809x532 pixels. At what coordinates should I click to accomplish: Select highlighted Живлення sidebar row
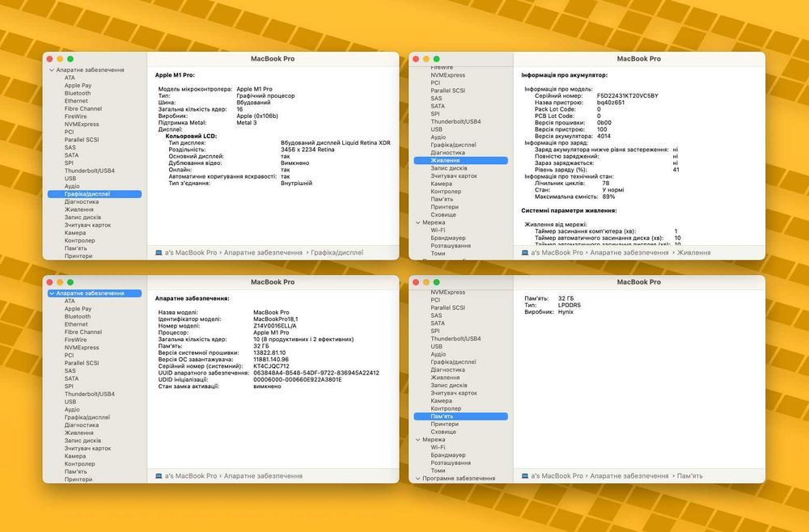[x=461, y=160]
